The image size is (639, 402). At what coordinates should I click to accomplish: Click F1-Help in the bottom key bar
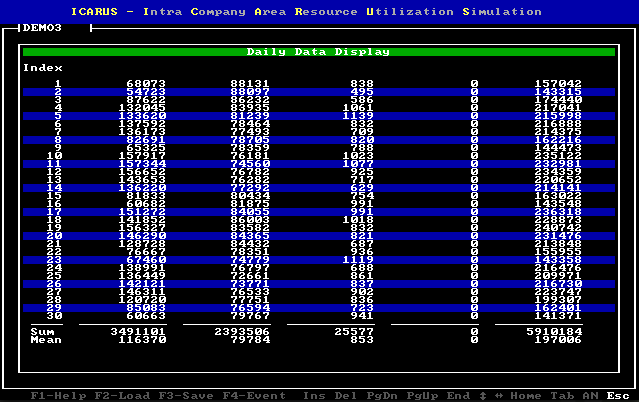pyautogui.click(x=56, y=395)
